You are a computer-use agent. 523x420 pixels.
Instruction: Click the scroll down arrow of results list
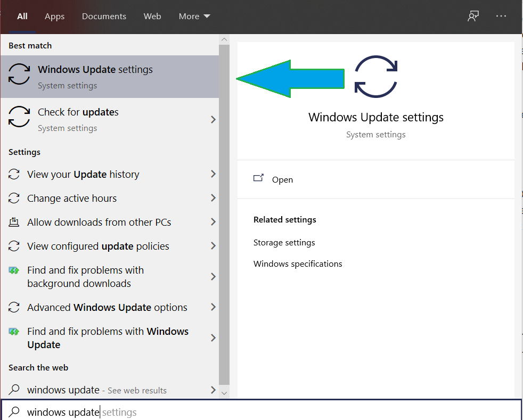point(224,393)
